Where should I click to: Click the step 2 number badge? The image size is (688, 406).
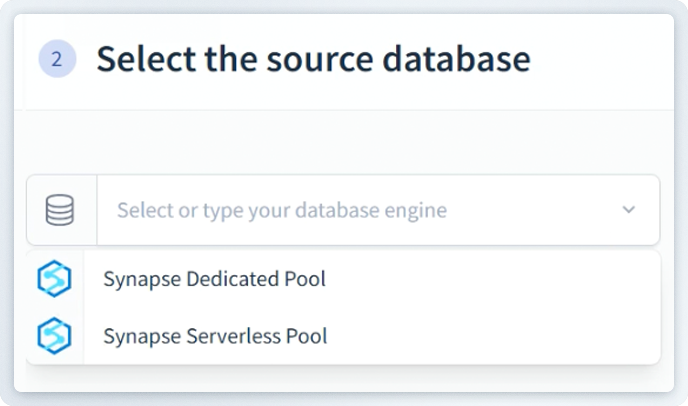point(57,60)
